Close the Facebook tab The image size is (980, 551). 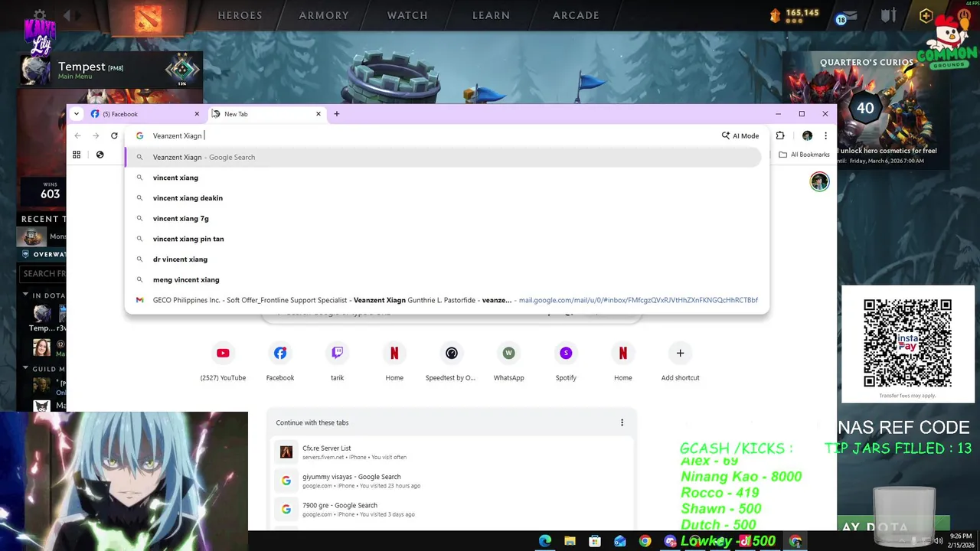click(x=197, y=114)
